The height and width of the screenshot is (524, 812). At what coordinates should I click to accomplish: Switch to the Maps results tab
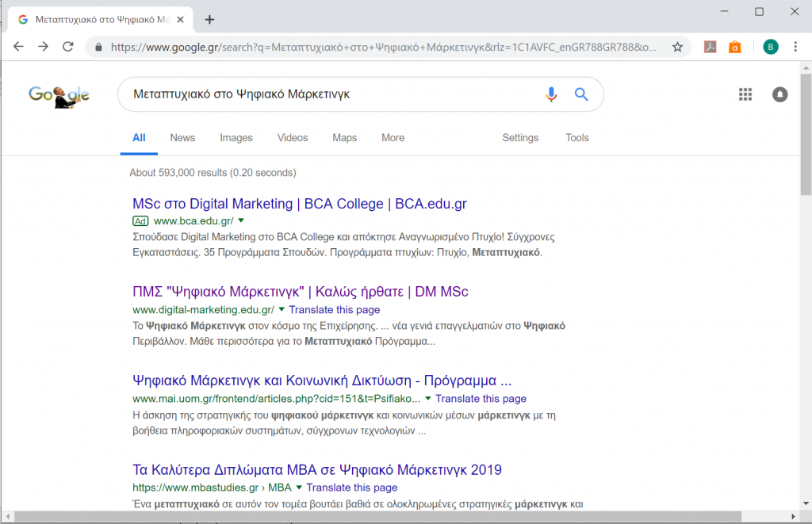click(x=344, y=138)
